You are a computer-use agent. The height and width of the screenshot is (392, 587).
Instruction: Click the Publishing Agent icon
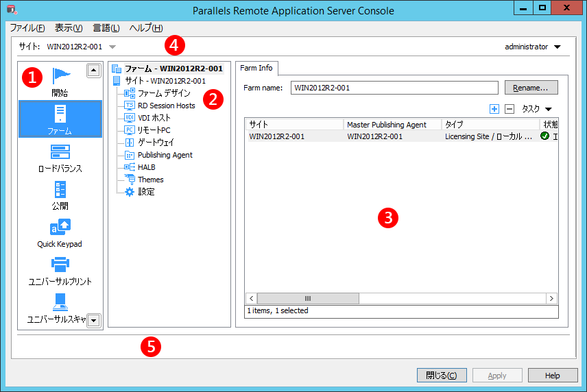tap(130, 155)
